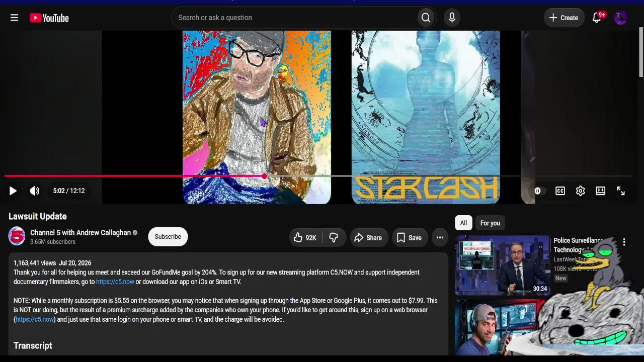Select the All filter chip

pyautogui.click(x=463, y=223)
